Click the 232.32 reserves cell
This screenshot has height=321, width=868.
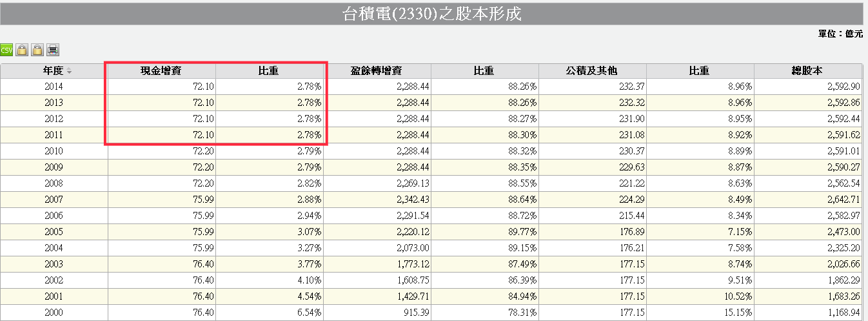pos(592,102)
